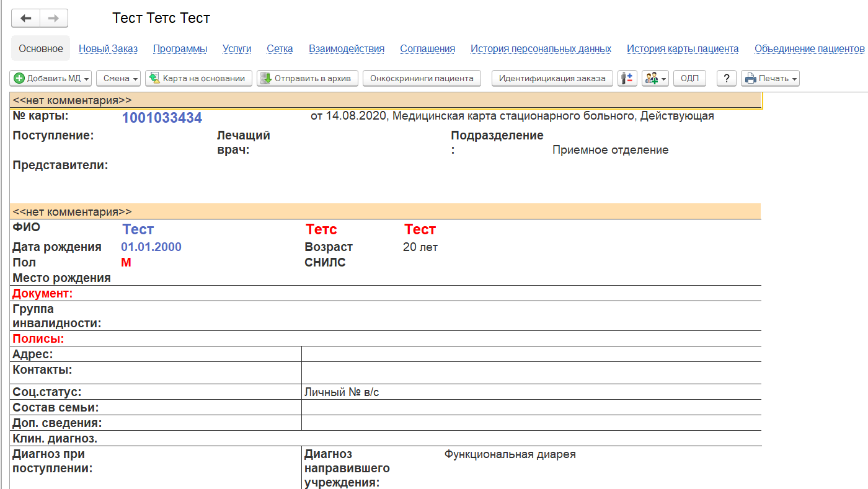Open История персональных данных tab
868x489 pixels.
(541, 48)
